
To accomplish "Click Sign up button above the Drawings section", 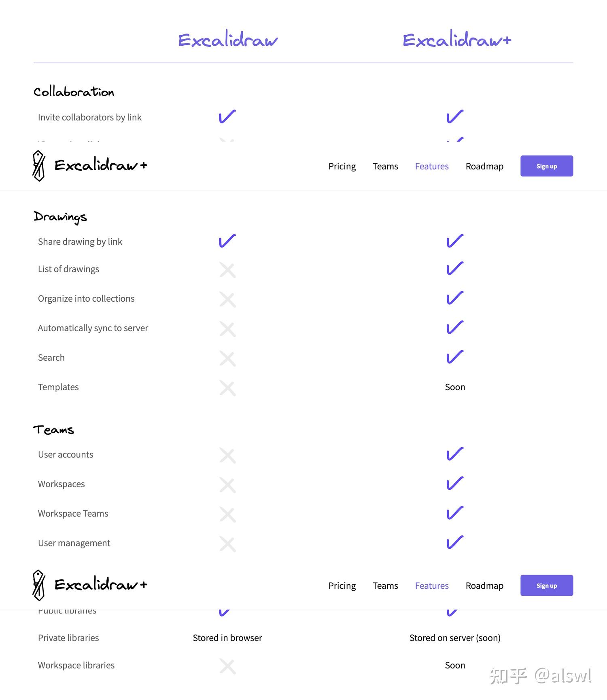I will tap(546, 166).
